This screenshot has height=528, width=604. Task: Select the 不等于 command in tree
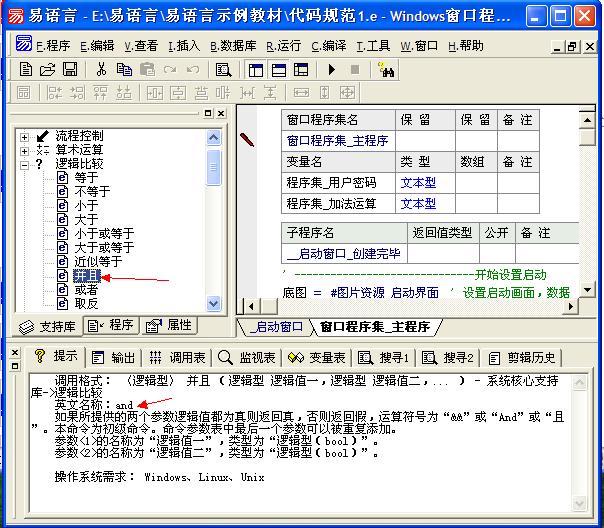(92, 192)
